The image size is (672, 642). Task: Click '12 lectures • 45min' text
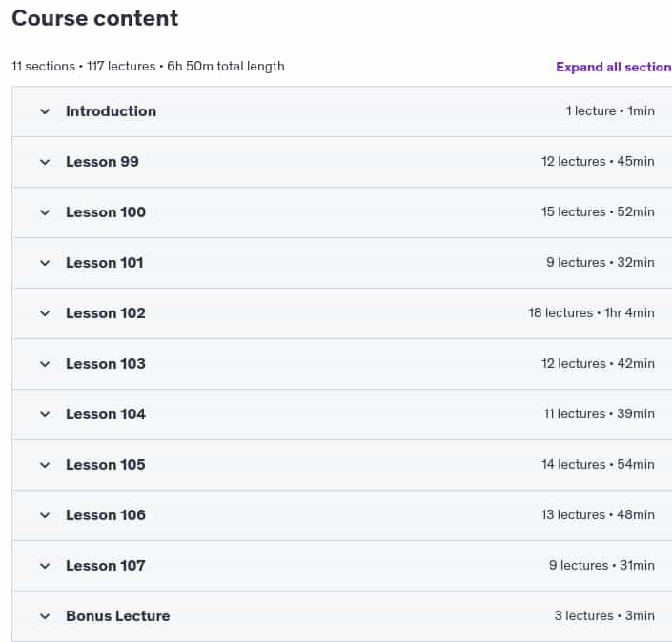click(598, 162)
